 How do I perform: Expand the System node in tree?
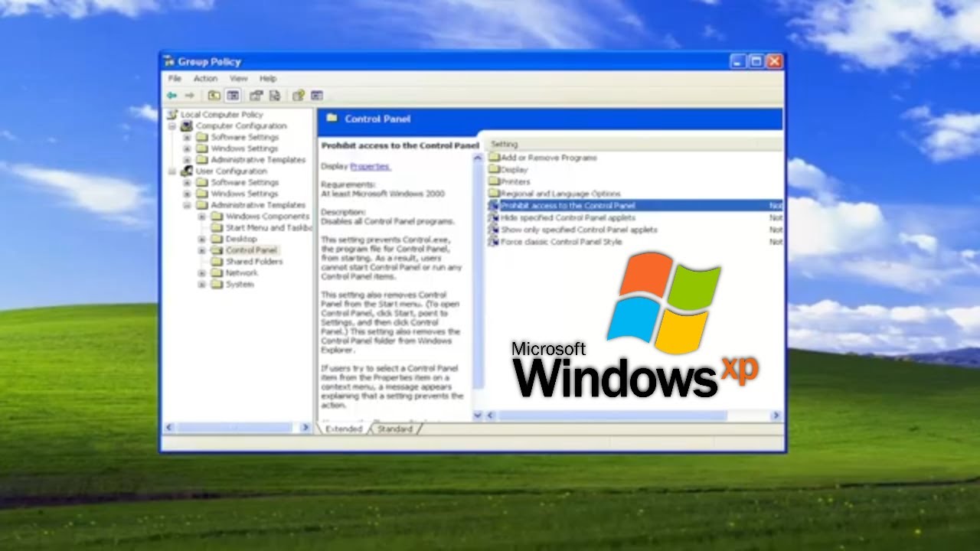tap(202, 284)
